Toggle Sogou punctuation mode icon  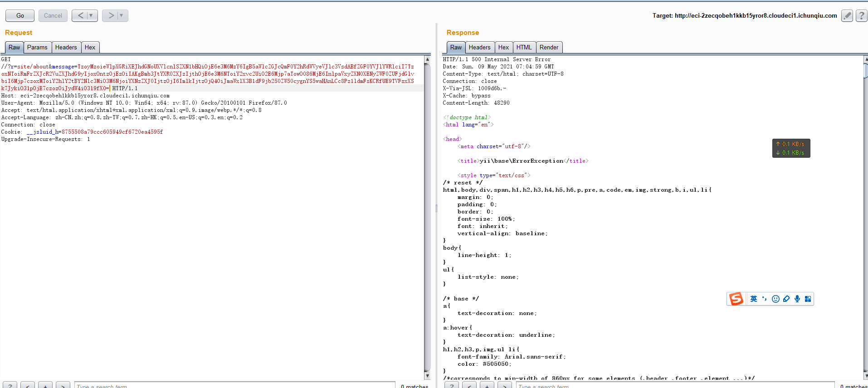tap(765, 299)
